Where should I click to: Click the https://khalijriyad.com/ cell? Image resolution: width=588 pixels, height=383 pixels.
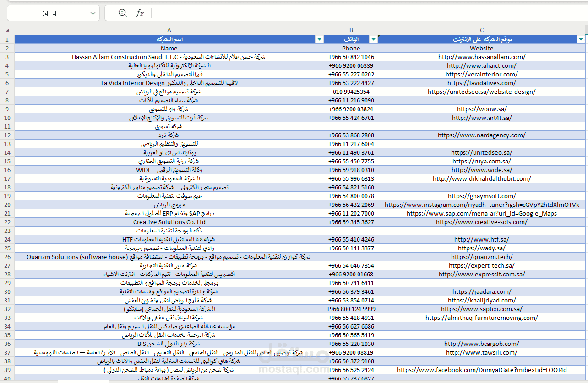(482, 300)
